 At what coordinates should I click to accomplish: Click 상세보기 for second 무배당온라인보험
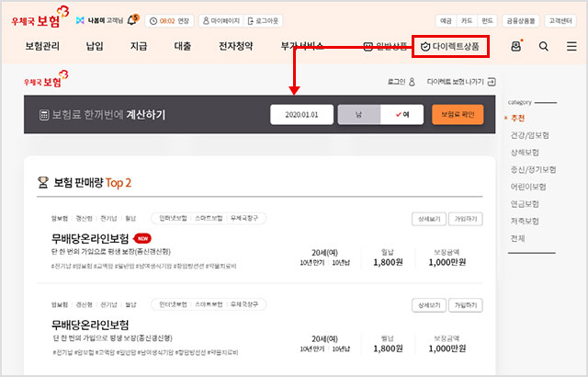pos(429,305)
